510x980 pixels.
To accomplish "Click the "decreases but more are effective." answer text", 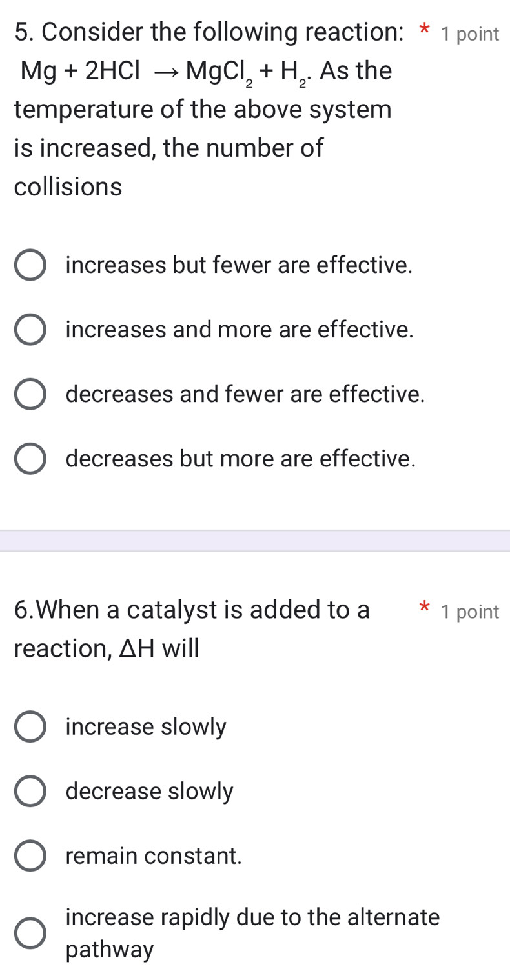I will click(x=241, y=459).
